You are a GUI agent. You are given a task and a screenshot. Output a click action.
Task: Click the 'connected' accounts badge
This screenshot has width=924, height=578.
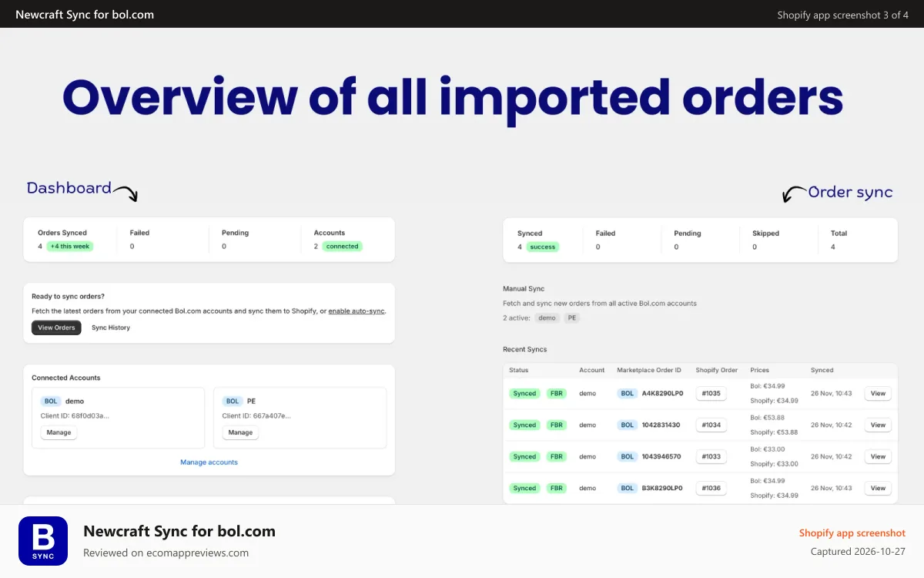[x=342, y=247]
